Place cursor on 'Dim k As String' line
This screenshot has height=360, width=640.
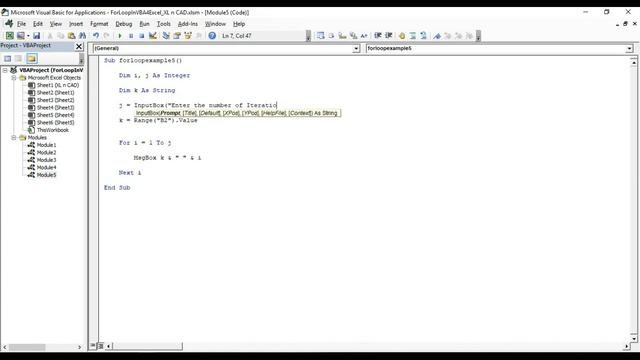(x=147, y=91)
